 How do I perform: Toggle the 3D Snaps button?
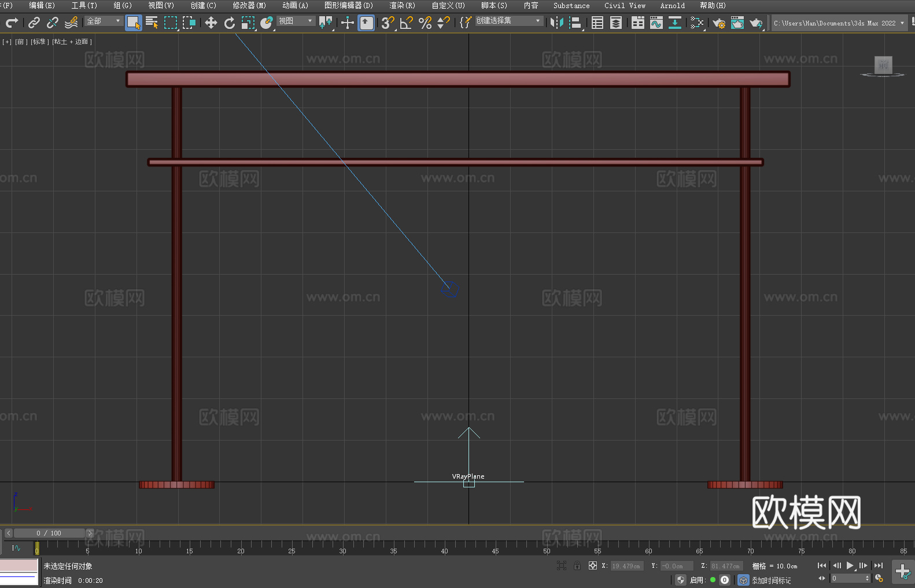click(x=388, y=23)
